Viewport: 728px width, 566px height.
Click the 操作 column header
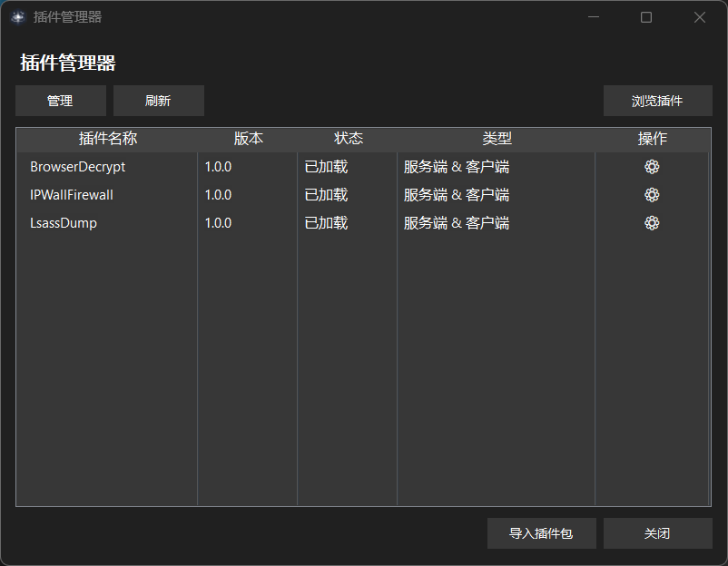pos(653,138)
